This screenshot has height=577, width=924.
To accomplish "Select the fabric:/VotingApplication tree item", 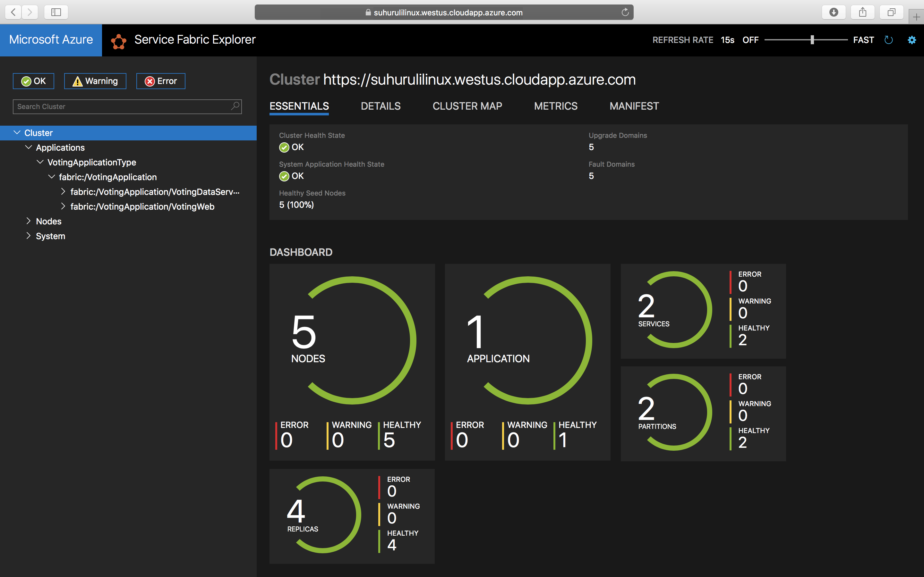I will [108, 177].
